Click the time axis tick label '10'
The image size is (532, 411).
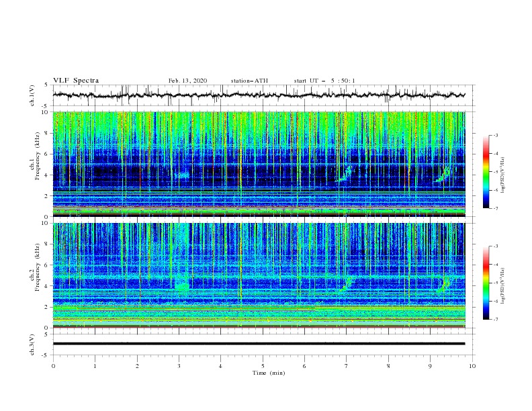pyautogui.click(x=472, y=366)
